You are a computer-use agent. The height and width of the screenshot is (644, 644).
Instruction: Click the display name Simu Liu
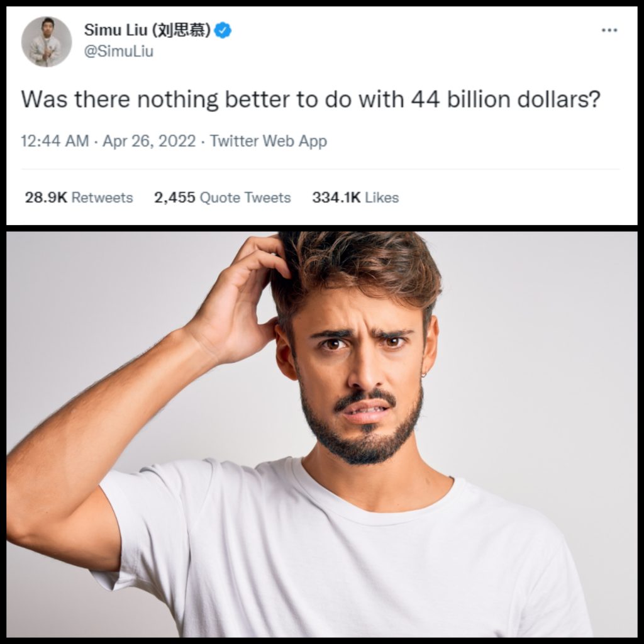pyautogui.click(x=116, y=30)
